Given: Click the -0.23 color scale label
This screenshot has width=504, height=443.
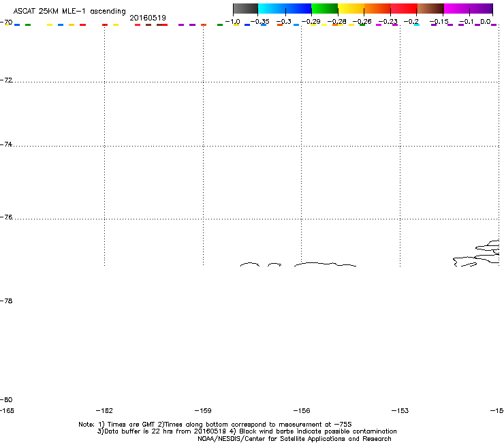Looking at the screenshot, I should tap(388, 22).
